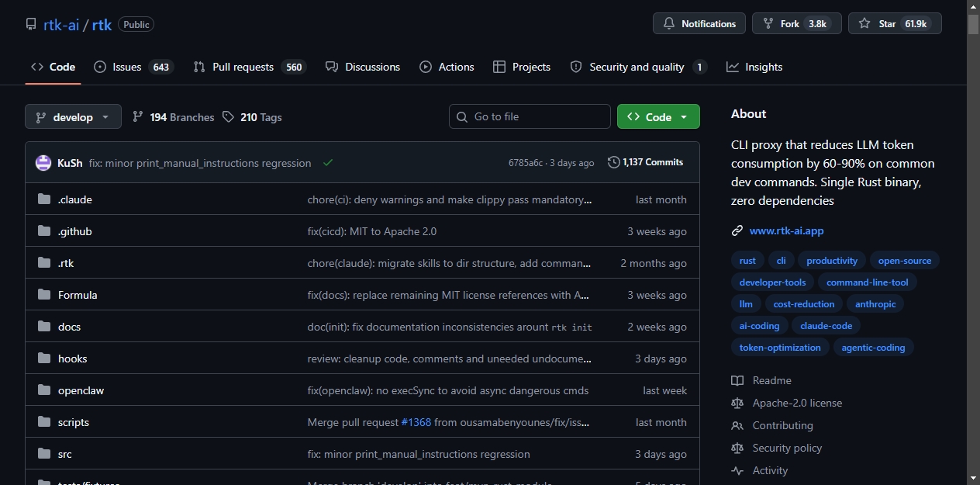This screenshot has width=980, height=485.
Task: Open the Security policy link
Action: tap(787, 448)
